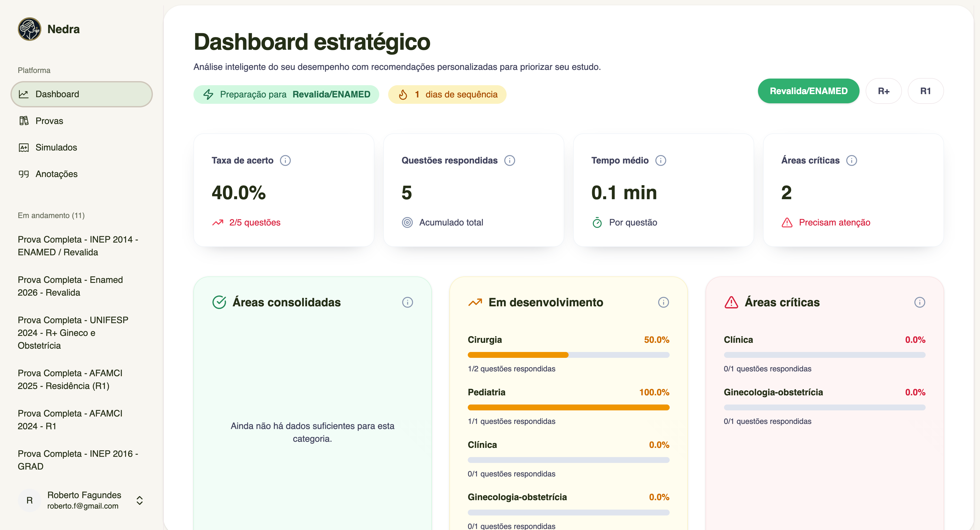Switch to the R1 tab
The height and width of the screenshot is (530, 980).
(x=926, y=91)
